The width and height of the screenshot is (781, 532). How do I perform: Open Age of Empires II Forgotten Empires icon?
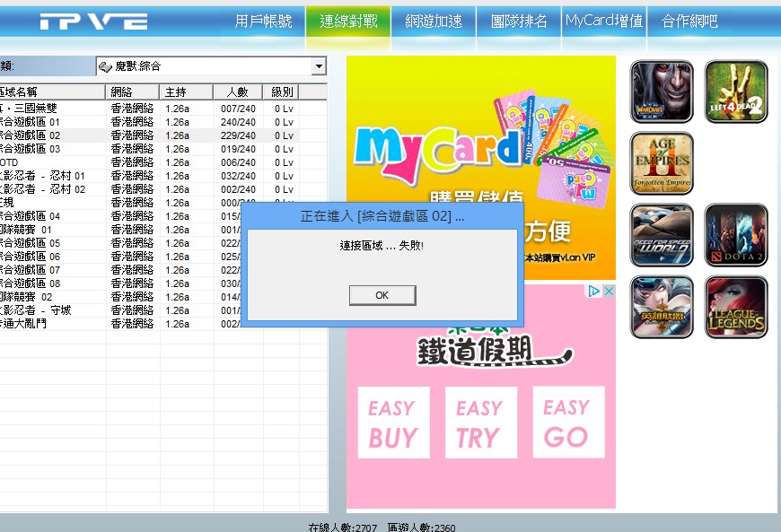pyautogui.click(x=662, y=163)
